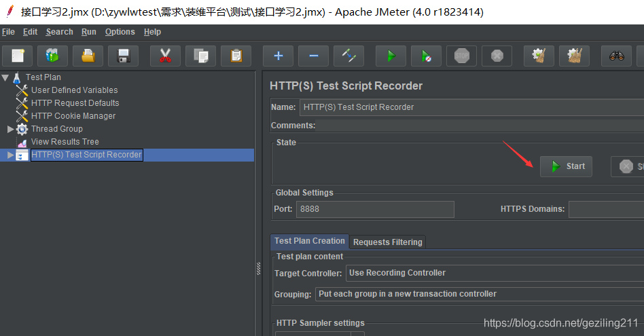Select User Defined Variables tree item

pyautogui.click(x=74, y=90)
